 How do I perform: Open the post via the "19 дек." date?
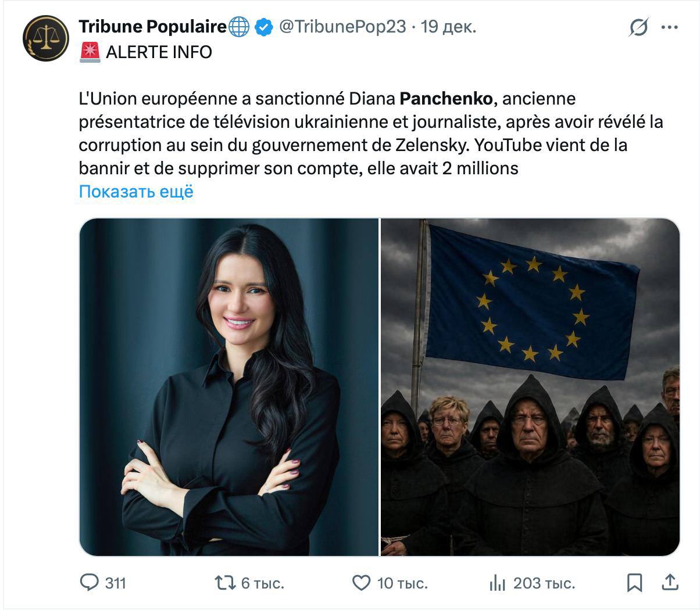448,27
